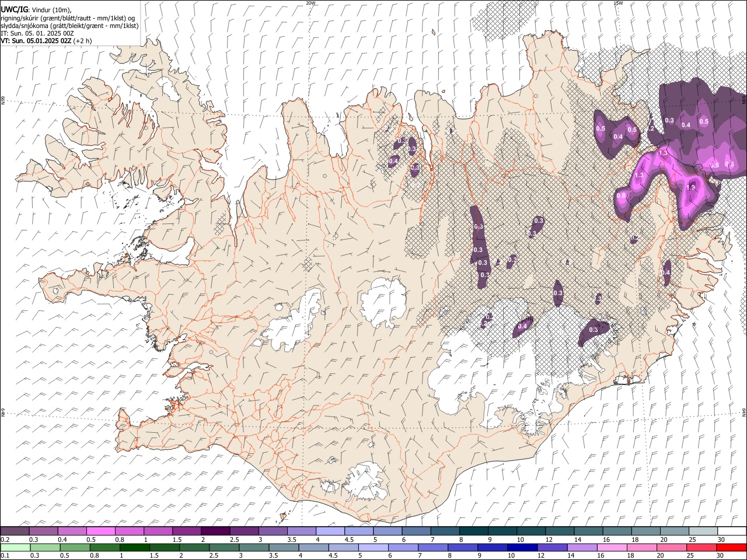Select the pale grey 25 swatch in snow legend
The width and height of the screenshot is (747, 560).
(x=703, y=531)
